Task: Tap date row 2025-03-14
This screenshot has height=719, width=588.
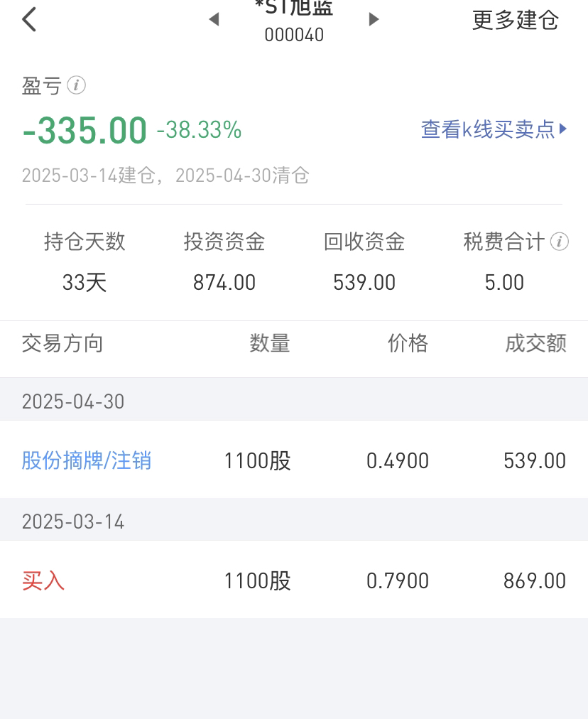Action: point(294,519)
